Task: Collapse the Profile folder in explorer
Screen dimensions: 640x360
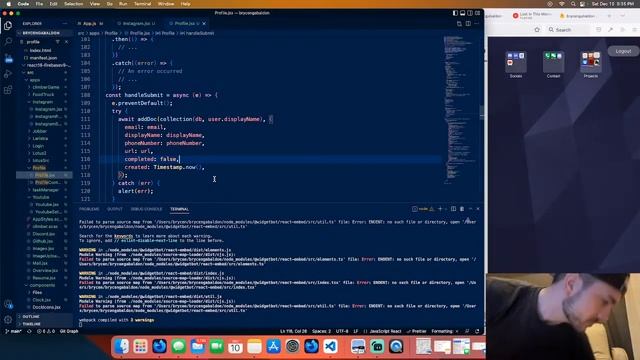Action: pyautogui.click(x=39, y=168)
